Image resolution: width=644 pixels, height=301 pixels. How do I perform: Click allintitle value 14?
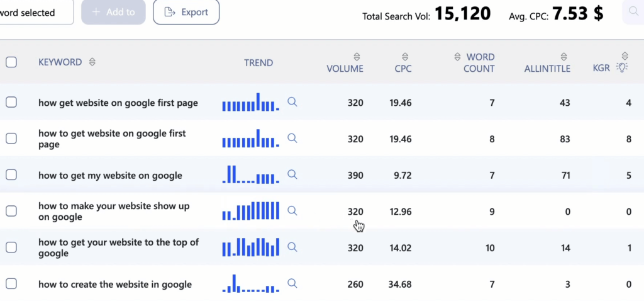click(565, 248)
